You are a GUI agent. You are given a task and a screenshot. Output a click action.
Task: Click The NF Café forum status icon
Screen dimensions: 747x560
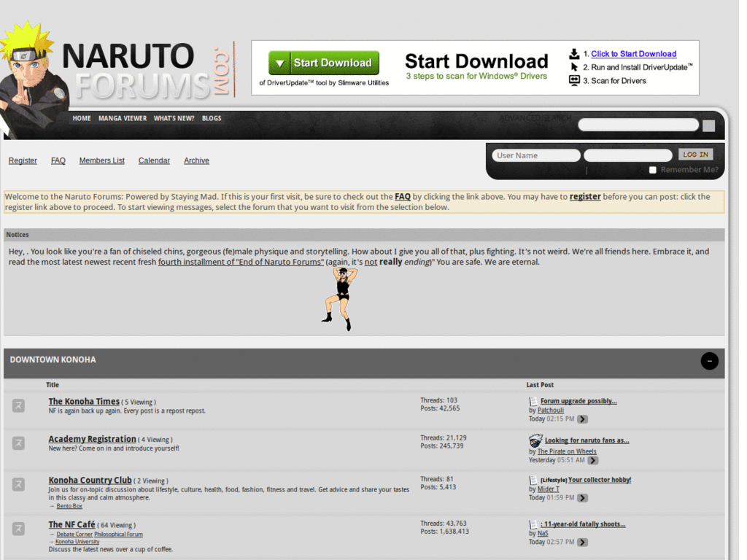pyautogui.click(x=18, y=529)
